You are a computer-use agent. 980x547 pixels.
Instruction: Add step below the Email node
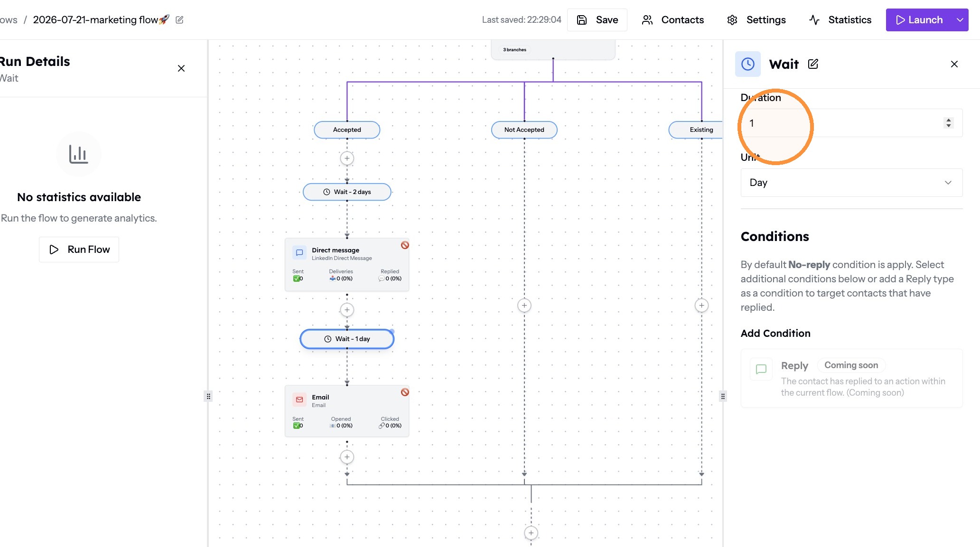(347, 457)
